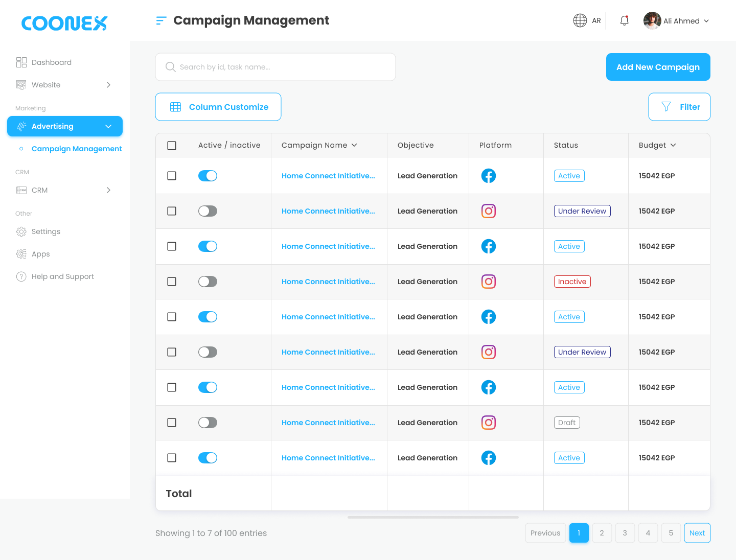Click Ali Ahmed's profile avatar
Image resolution: width=736 pixels, height=560 pixels.
(x=652, y=21)
